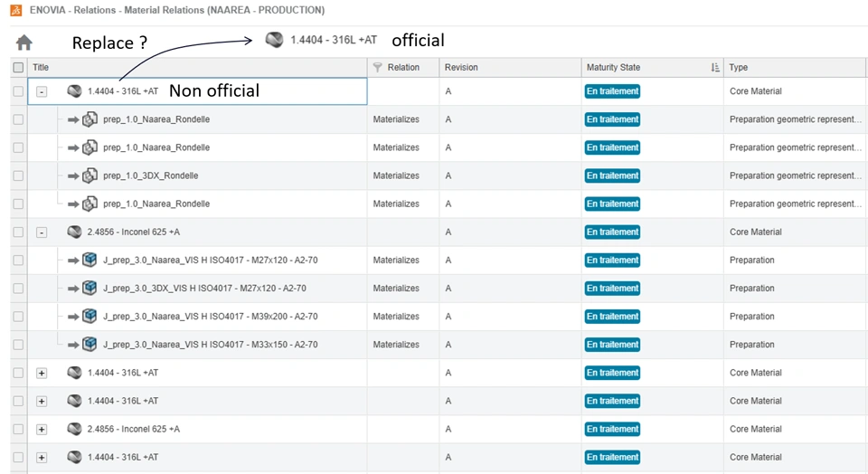This screenshot has width=868, height=474.
Task: Select the J_prep_3.0_Naarea M33x150 tree row
Action: point(210,345)
